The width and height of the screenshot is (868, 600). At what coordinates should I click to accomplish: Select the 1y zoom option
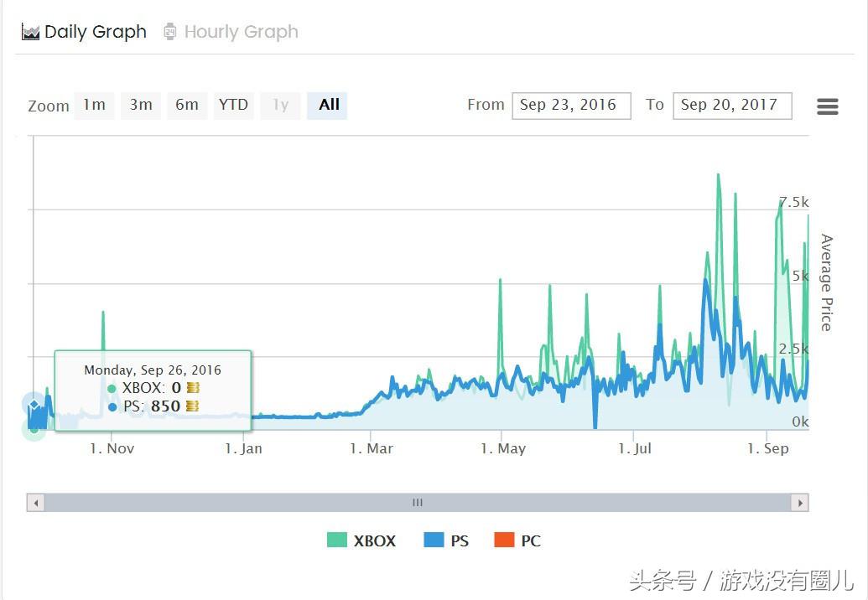(281, 106)
